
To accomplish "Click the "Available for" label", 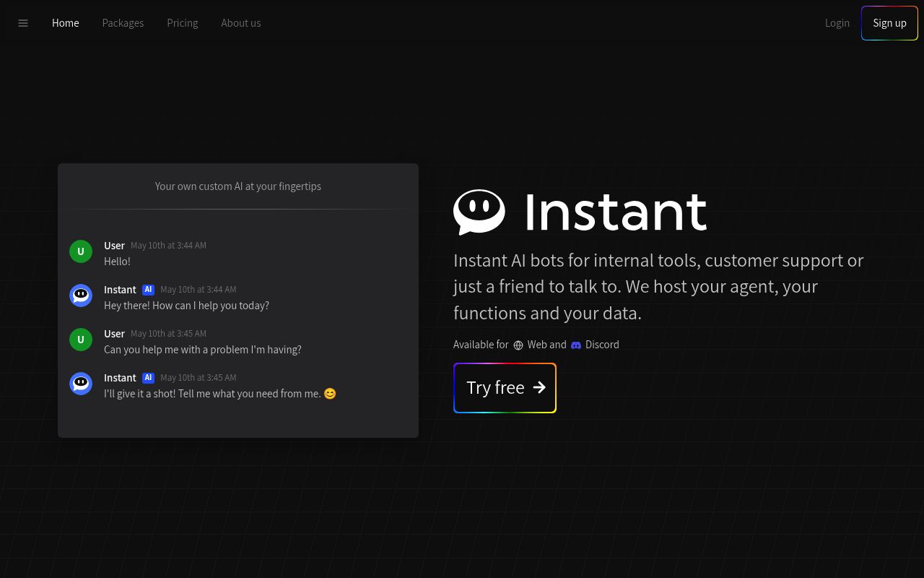I will pos(481,345).
